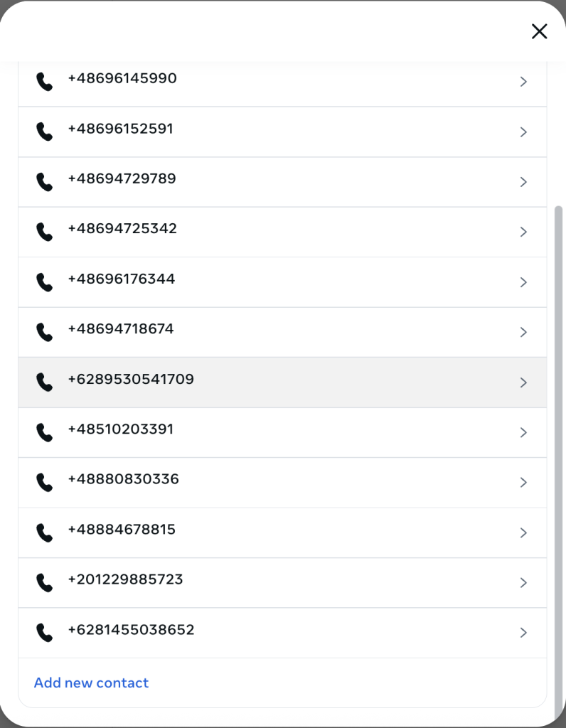The image size is (566, 728).
Task: Click the Add new contact link
Action: pos(91,683)
